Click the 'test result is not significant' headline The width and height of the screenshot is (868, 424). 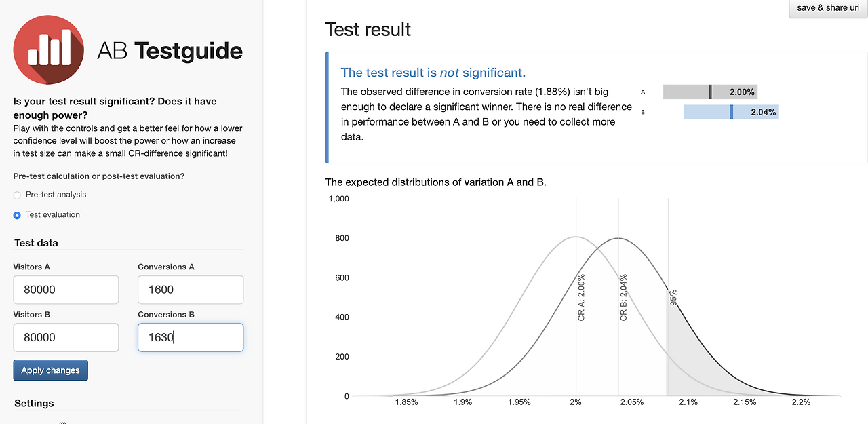(433, 73)
